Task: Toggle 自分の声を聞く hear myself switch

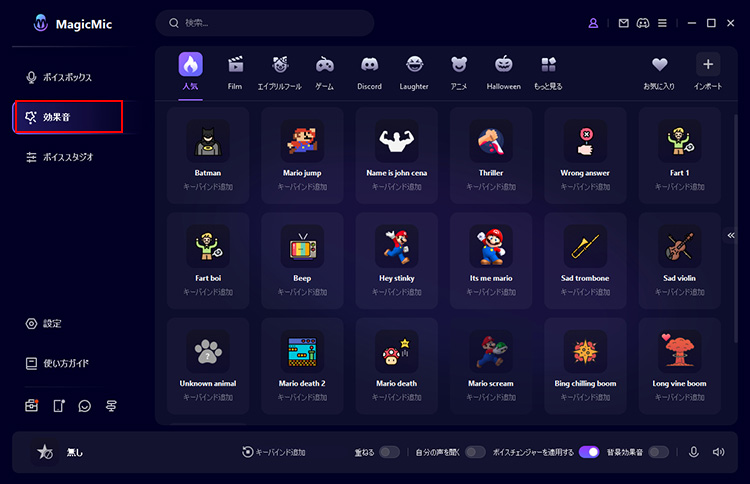Action: coord(475,452)
